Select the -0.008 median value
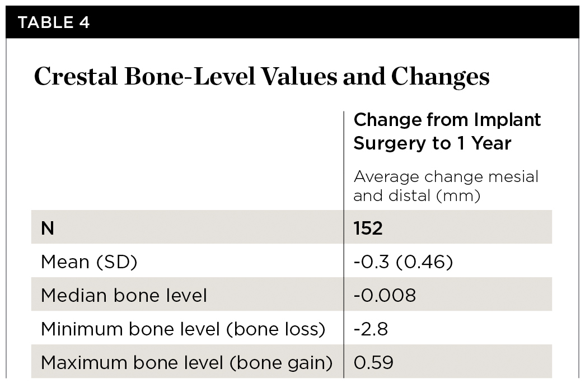 pyautogui.click(x=385, y=295)
